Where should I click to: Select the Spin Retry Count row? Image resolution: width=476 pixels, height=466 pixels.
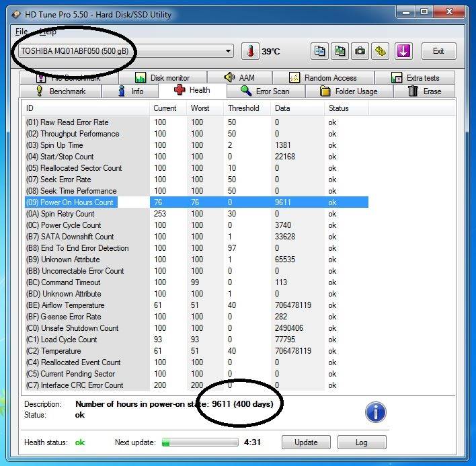[x=196, y=214]
